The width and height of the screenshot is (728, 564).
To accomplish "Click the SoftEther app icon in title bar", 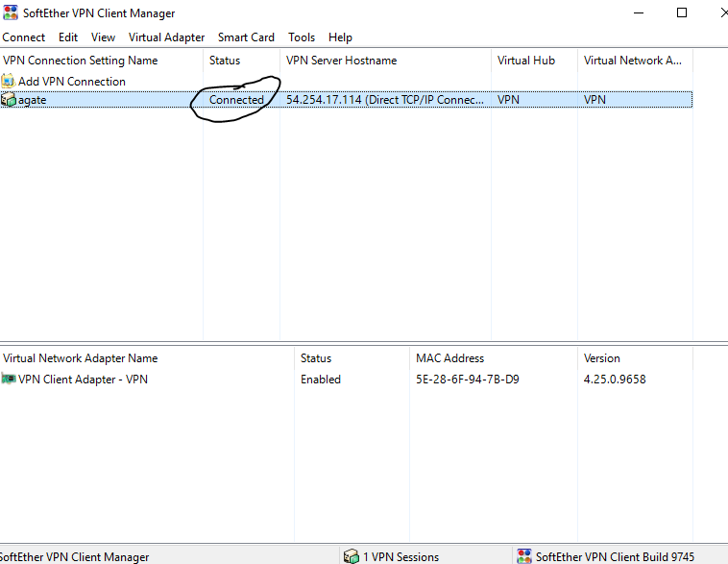I will pyautogui.click(x=11, y=13).
